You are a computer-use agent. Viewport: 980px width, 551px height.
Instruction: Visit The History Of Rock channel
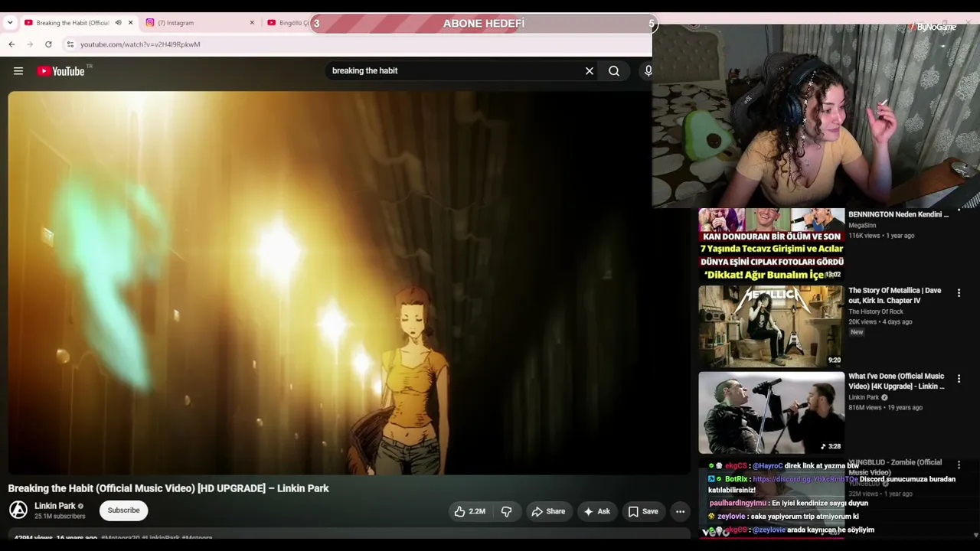click(876, 311)
